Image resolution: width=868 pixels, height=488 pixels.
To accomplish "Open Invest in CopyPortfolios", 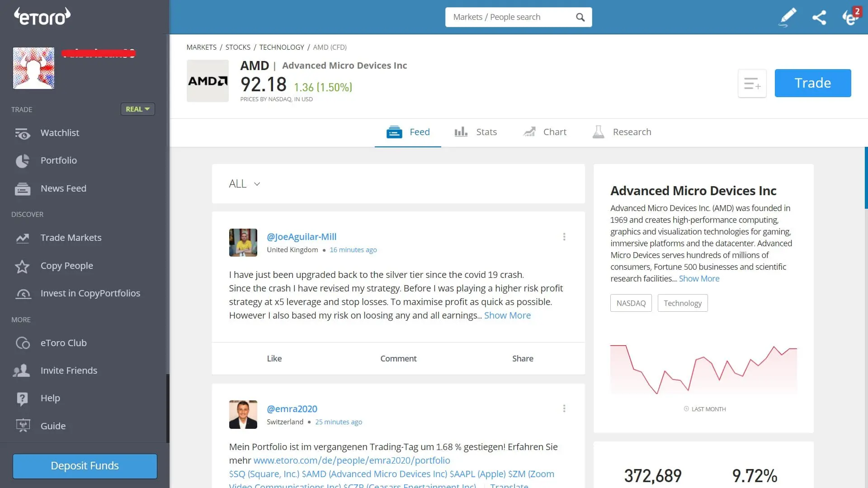I will click(x=90, y=293).
